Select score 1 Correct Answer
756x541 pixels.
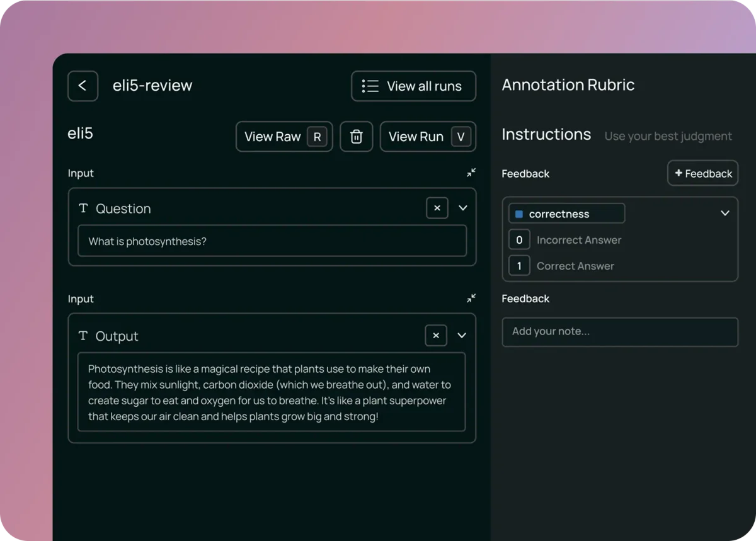click(x=519, y=266)
